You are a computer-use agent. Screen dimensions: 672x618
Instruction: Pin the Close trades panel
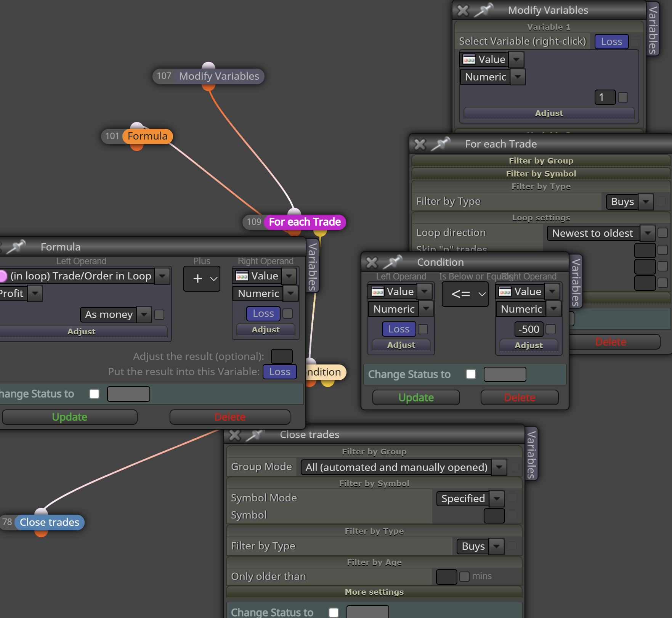pos(256,434)
